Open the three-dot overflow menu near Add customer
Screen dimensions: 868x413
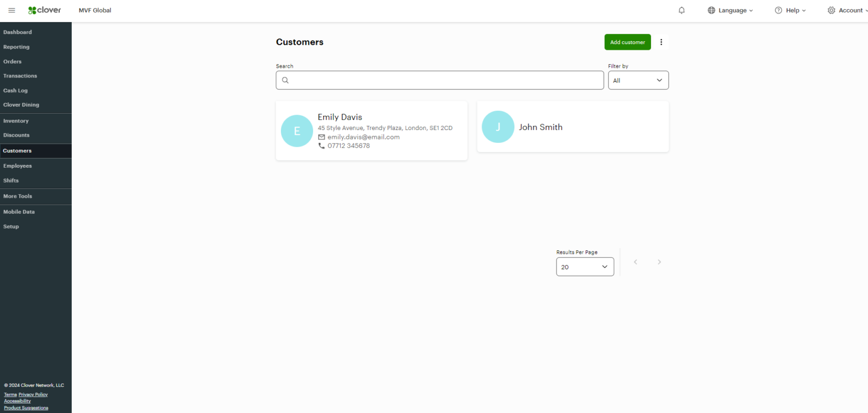click(661, 42)
